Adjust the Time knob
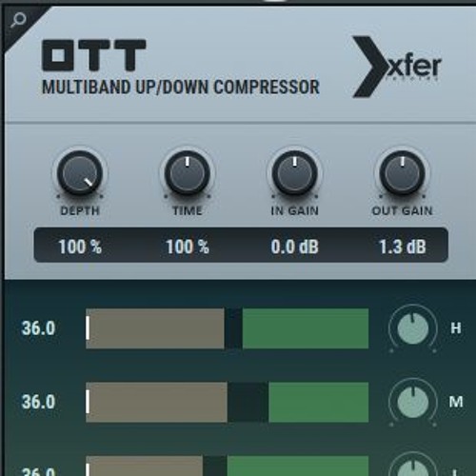Image resolution: width=476 pixels, height=476 pixels. coord(188,173)
